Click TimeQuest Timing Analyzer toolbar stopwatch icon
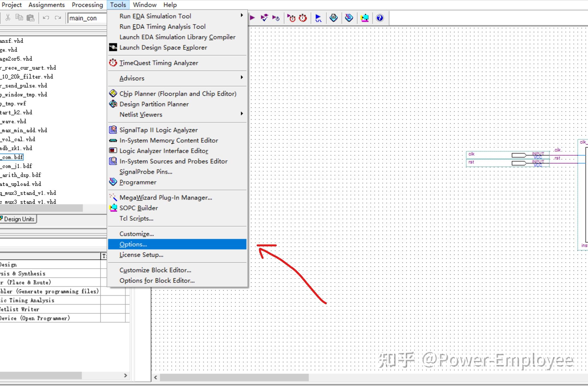The image size is (588, 386). coord(303,18)
